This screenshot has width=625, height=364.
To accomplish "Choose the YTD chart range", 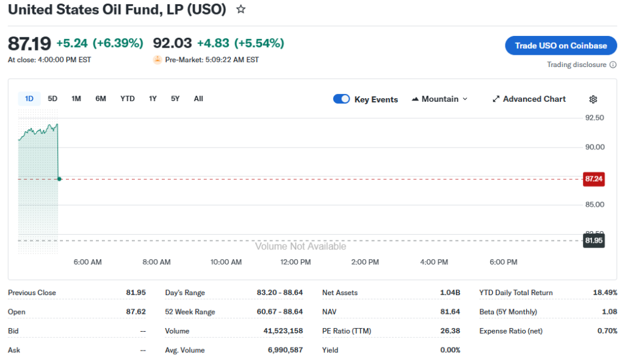I will [127, 99].
